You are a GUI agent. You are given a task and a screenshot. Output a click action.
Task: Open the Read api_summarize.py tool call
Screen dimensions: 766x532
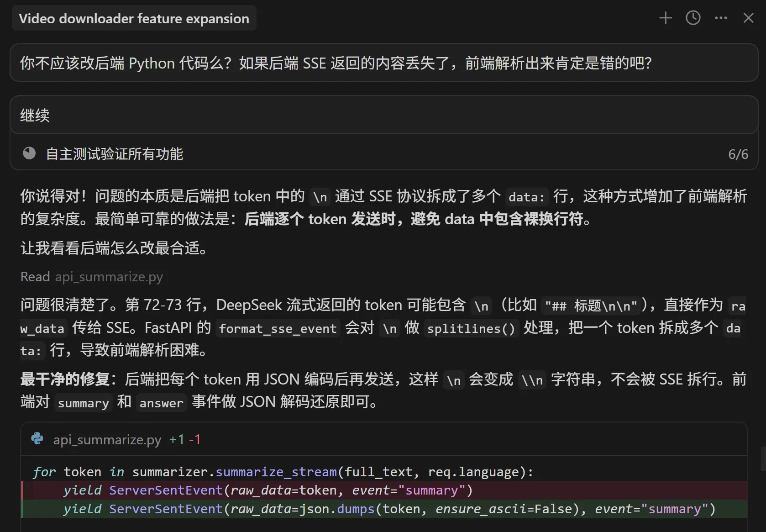92,277
